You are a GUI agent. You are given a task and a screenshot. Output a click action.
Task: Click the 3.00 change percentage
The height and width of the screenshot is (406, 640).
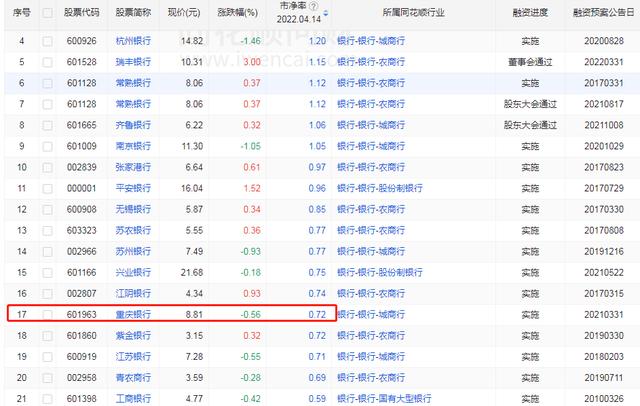[252, 62]
